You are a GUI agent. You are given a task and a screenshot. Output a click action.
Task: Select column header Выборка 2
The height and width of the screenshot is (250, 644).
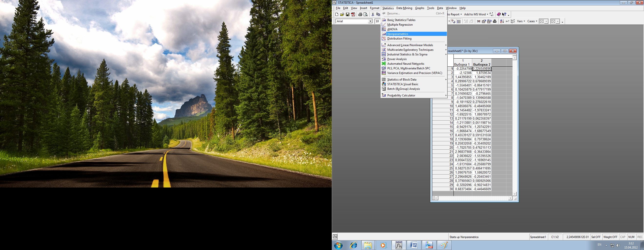point(482,62)
